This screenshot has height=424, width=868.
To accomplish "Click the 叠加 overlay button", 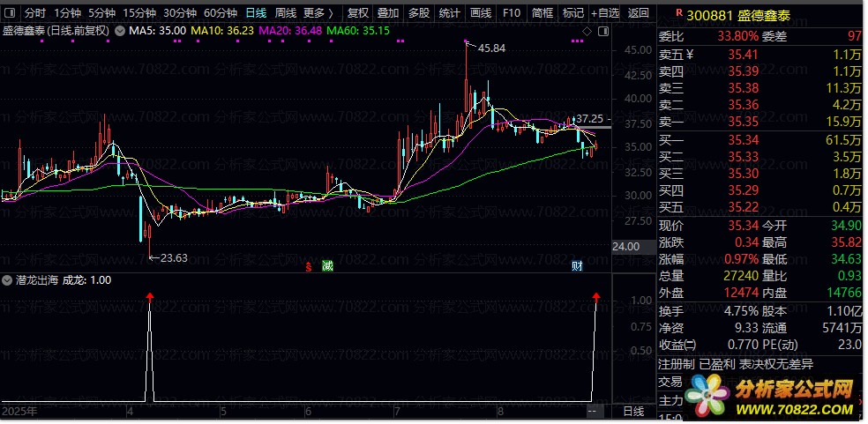I will pyautogui.click(x=387, y=12).
